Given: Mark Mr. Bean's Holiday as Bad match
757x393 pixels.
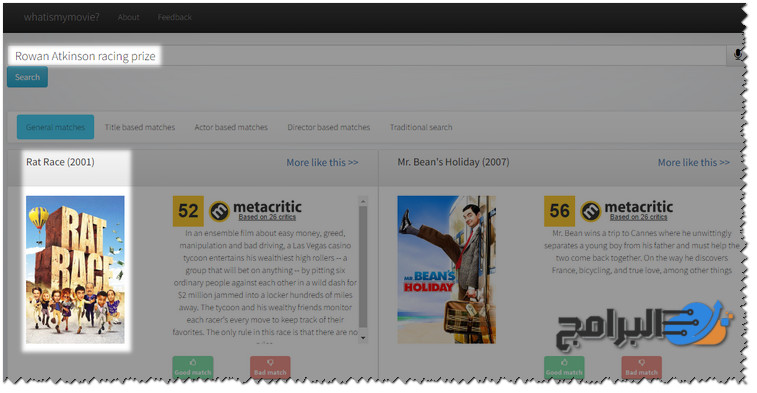Looking at the screenshot, I should coord(642,367).
